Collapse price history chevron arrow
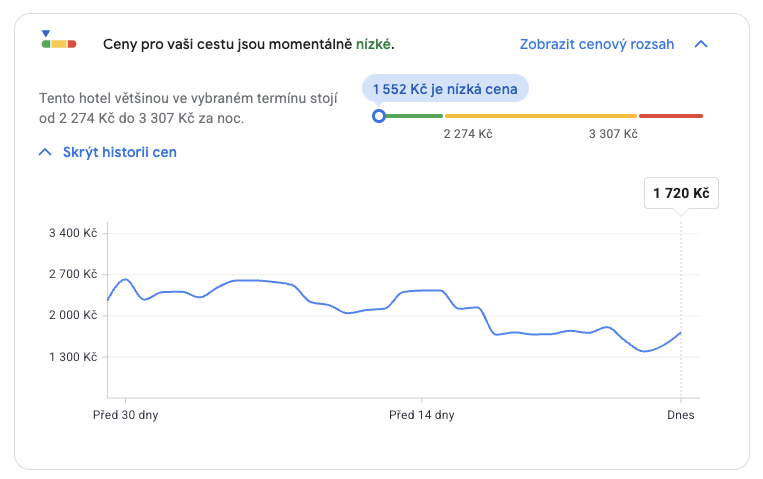The width and height of the screenshot is (763, 479). pyautogui.click(x=44, y=152)
